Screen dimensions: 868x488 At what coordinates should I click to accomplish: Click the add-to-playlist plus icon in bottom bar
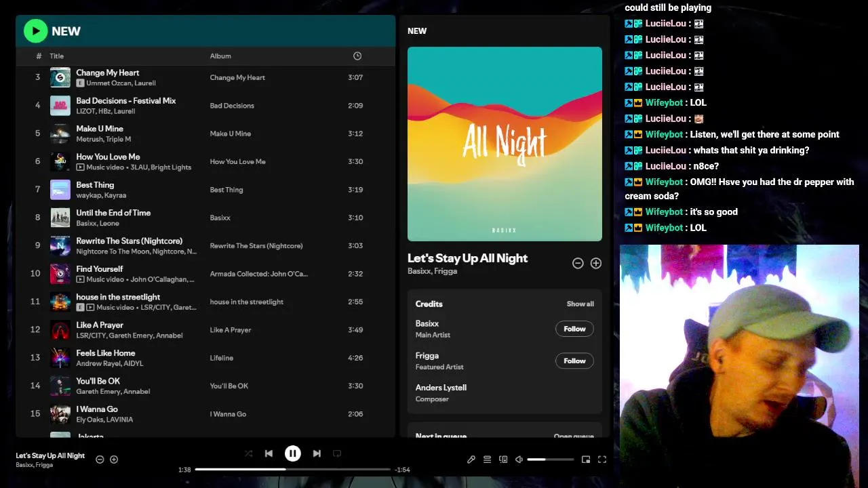114,460
